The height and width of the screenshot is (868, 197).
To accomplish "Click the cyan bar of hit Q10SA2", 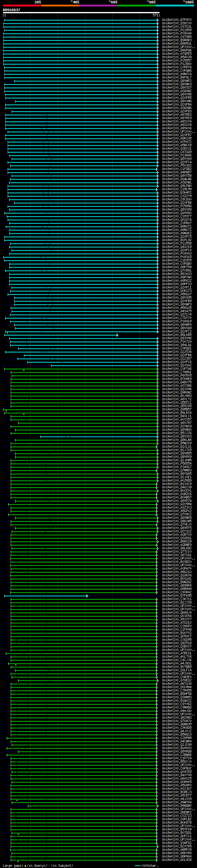I will 105,365.
